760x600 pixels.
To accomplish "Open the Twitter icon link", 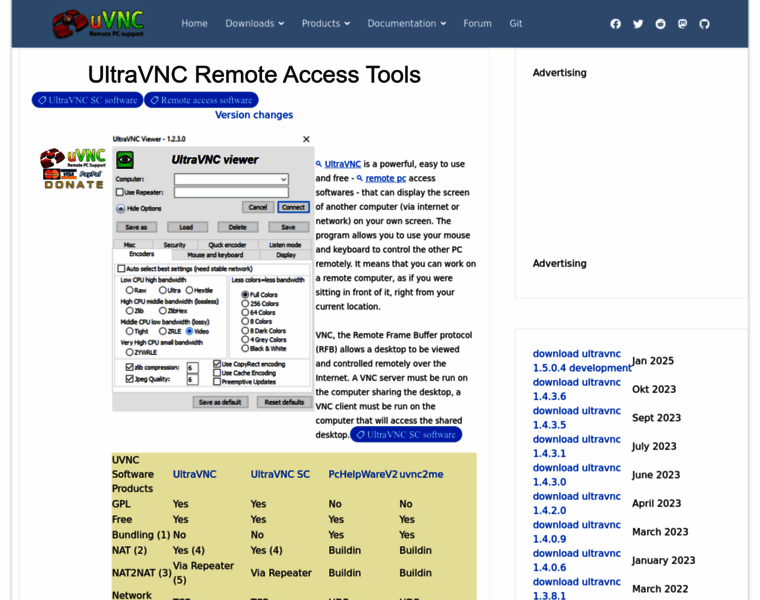I will point(638,24).
